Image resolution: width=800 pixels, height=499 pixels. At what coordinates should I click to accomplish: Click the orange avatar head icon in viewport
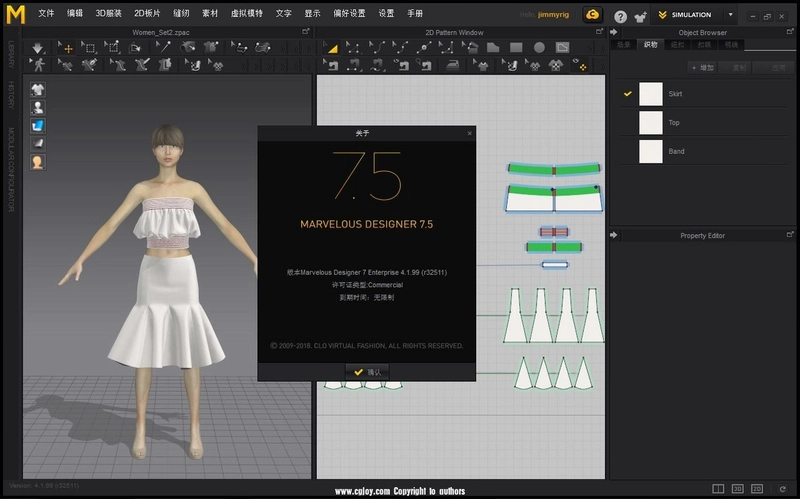(x=38, y=162)
